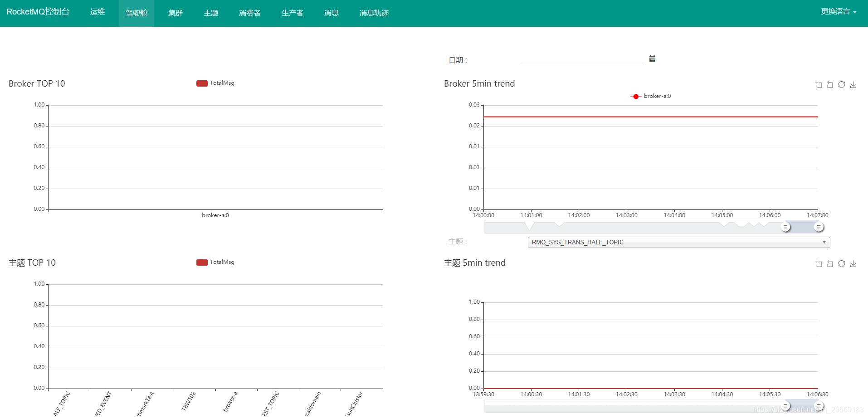The image size is (868, 418).
Task: Enable data zoom selection on 主题 5min trend
Action: pyautogui.click(x=819, y=263)
